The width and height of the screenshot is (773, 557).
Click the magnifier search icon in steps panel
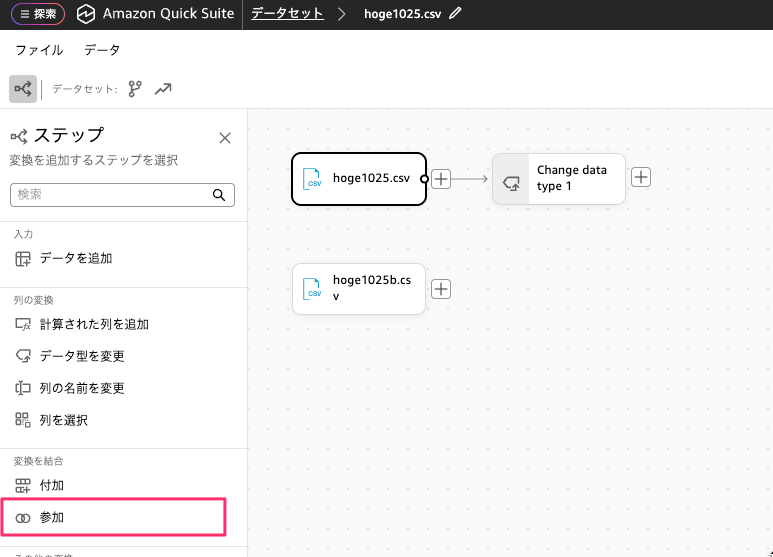(x=219, y=195)
